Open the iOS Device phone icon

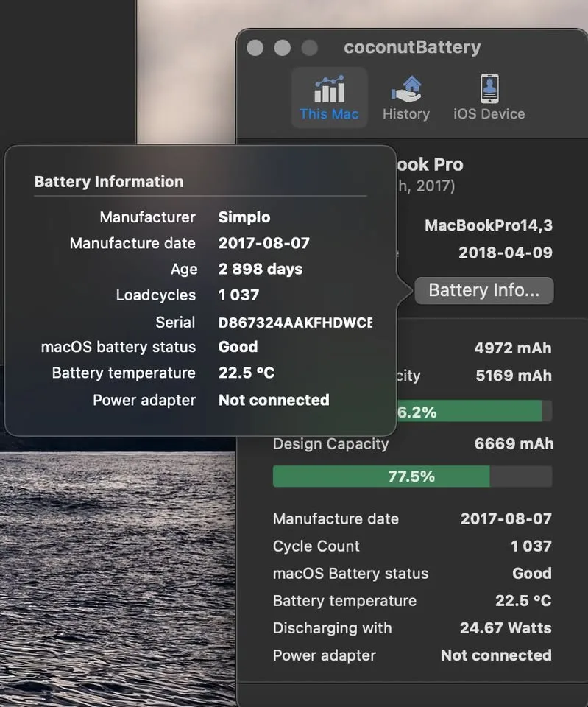489,89
